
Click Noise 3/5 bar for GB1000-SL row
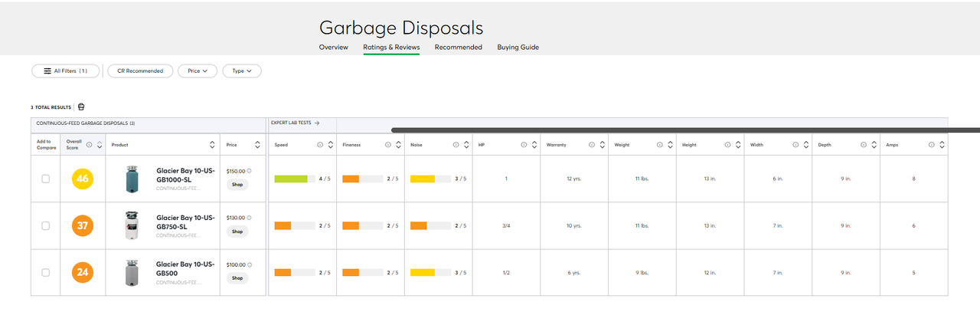[430, 179]
